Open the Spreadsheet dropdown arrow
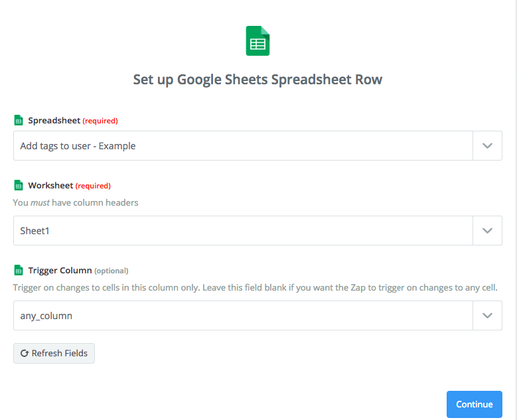517x420 pixels. click(x=487, y=146)
